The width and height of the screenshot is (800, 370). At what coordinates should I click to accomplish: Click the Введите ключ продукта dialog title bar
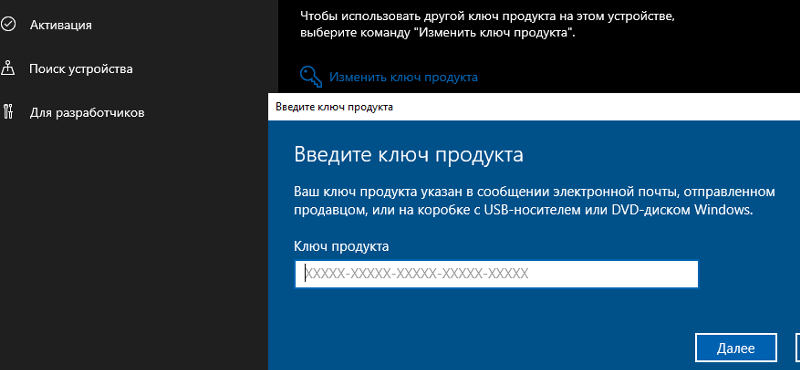pos(534,107)
